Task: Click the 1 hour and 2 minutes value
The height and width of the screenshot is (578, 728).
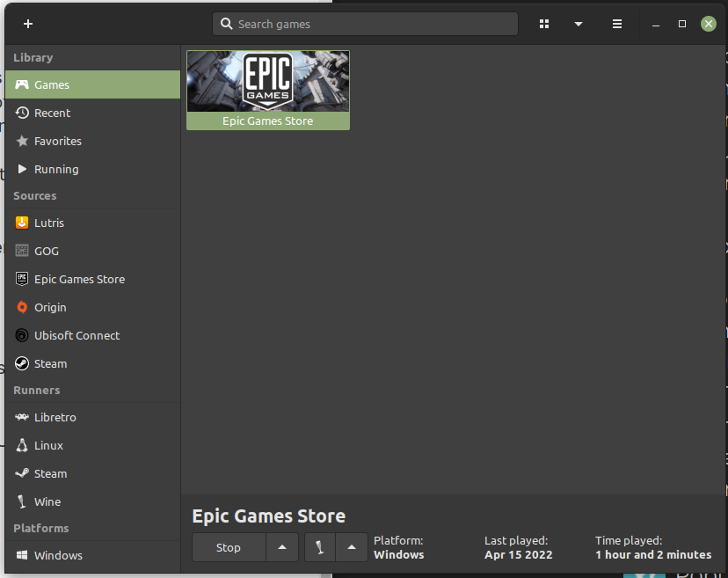Action: [x=653, y=555]
